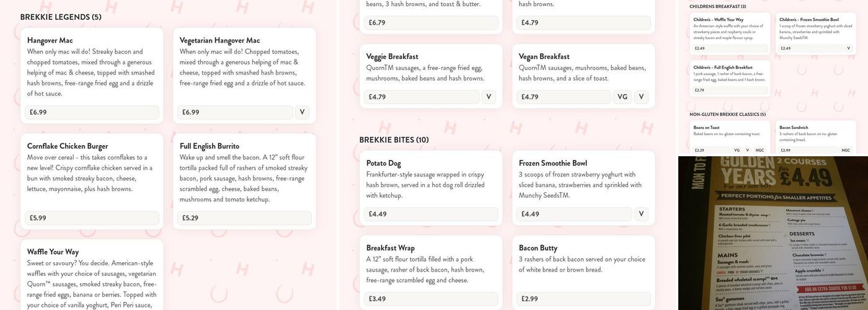
Task: Open the Childrens Breakfast (3) heading
Action: [x=717, y=7]
